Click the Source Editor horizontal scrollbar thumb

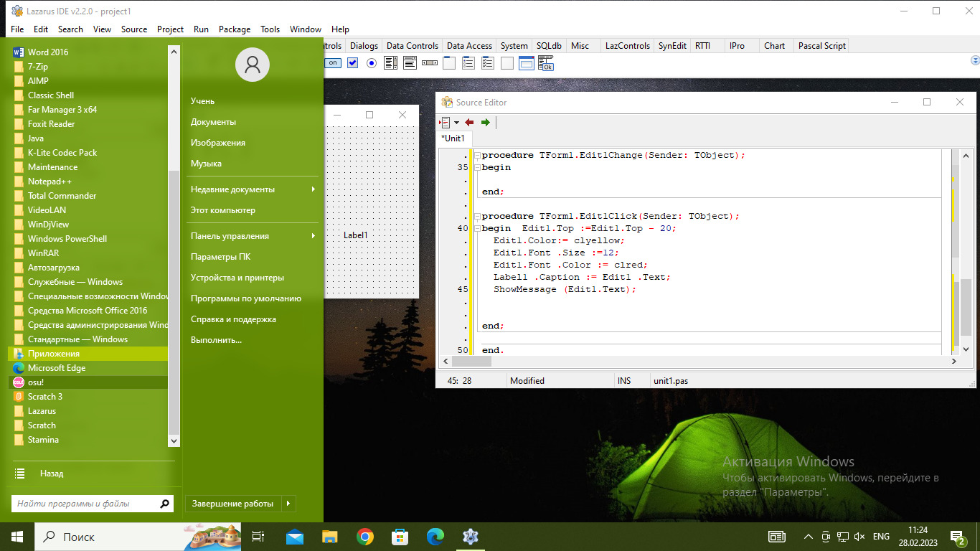[471, 362]
